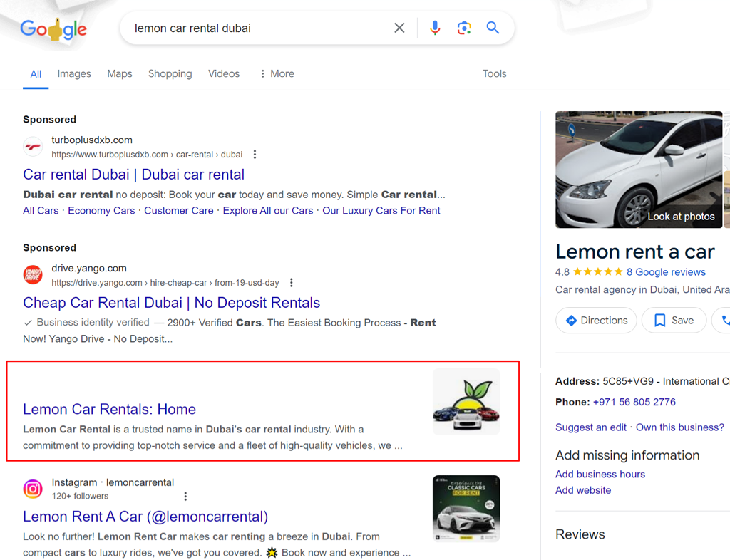Click inside the search text field

tap(261, 28)
